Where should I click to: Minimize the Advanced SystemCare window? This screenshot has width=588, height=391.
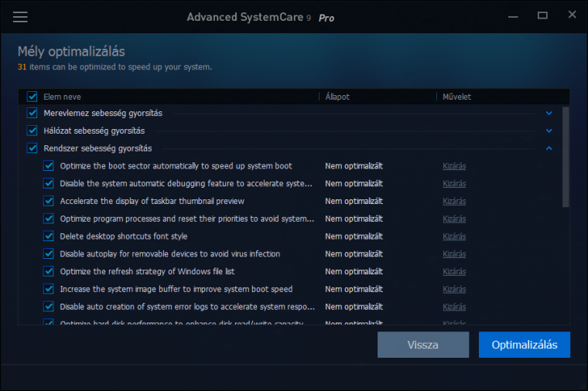coord(513,17)
